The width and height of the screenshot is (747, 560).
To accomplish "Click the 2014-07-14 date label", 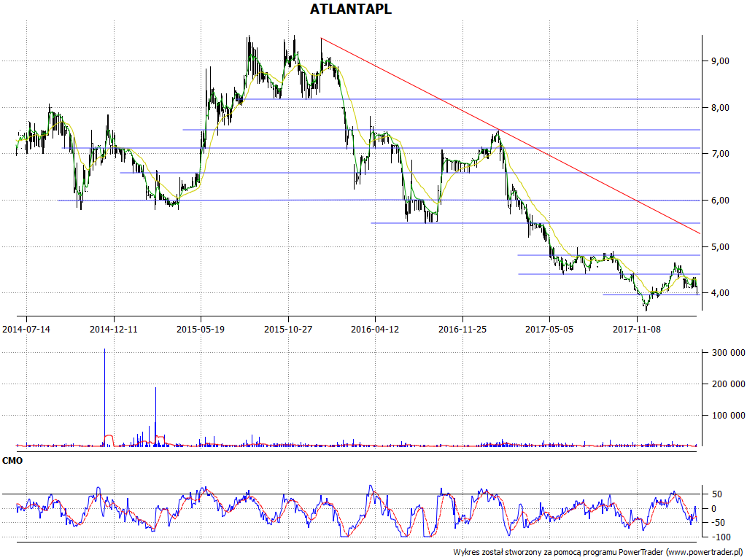I will (26, 329).
